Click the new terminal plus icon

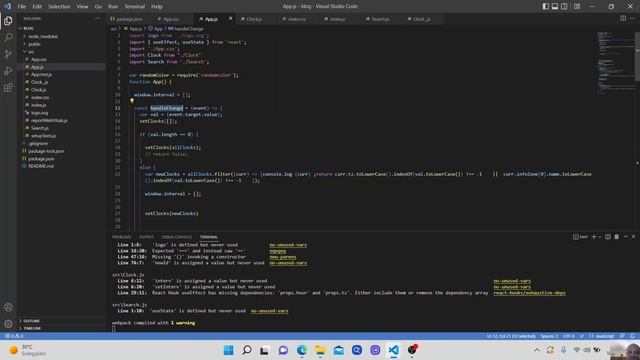[x=594, y=237]
